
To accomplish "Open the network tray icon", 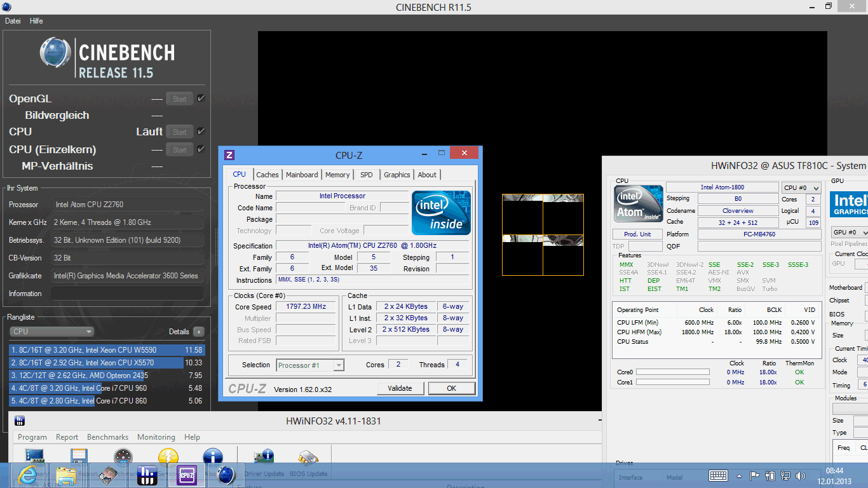I will [785, 475].
